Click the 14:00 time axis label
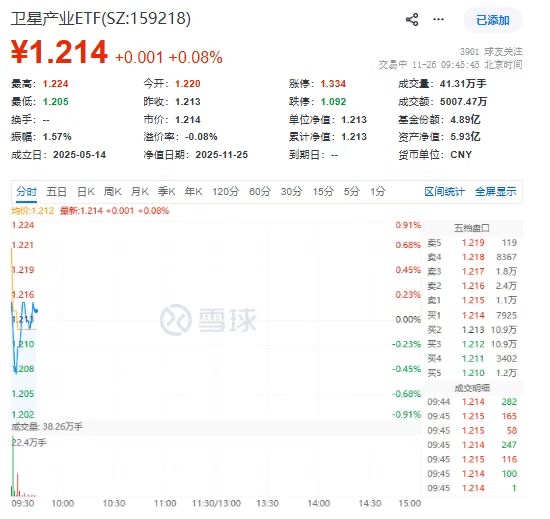 (318, 504)
